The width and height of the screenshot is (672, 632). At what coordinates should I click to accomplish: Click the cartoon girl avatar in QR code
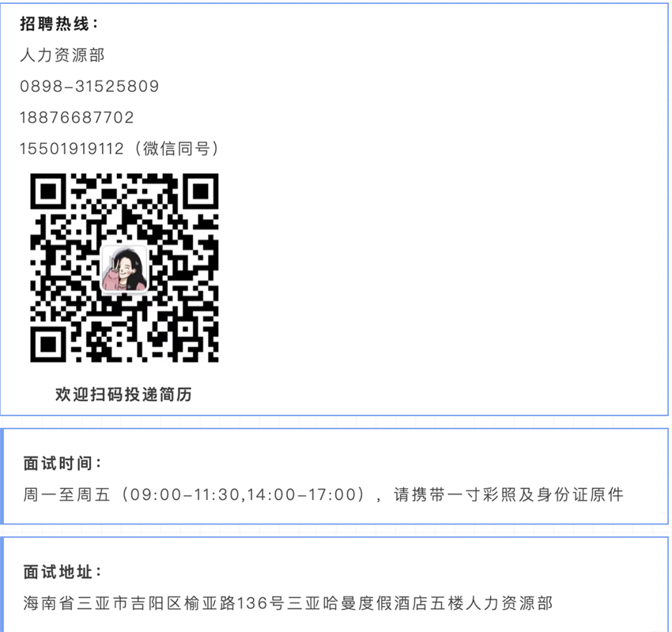tap(124, 269)
